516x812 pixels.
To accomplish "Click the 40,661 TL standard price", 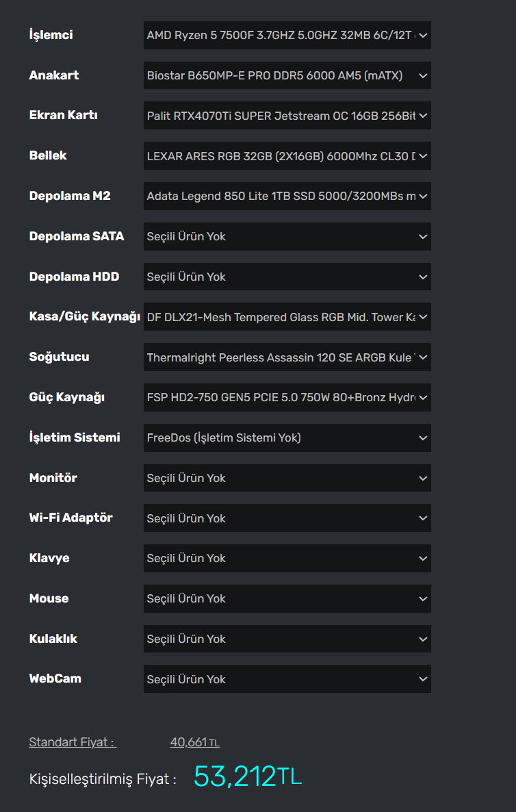I will coord(195,742).
